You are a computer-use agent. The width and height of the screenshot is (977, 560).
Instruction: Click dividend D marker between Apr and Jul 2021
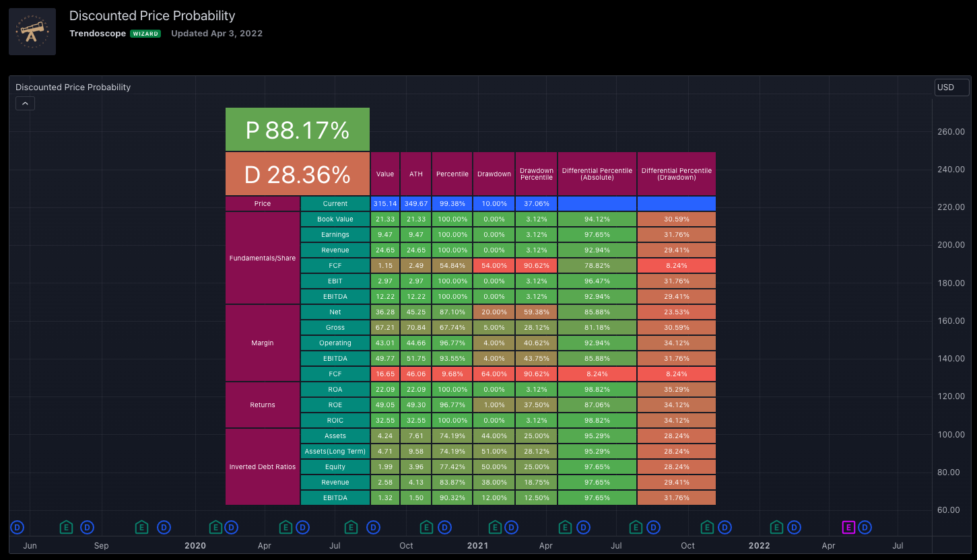point(583,527)
